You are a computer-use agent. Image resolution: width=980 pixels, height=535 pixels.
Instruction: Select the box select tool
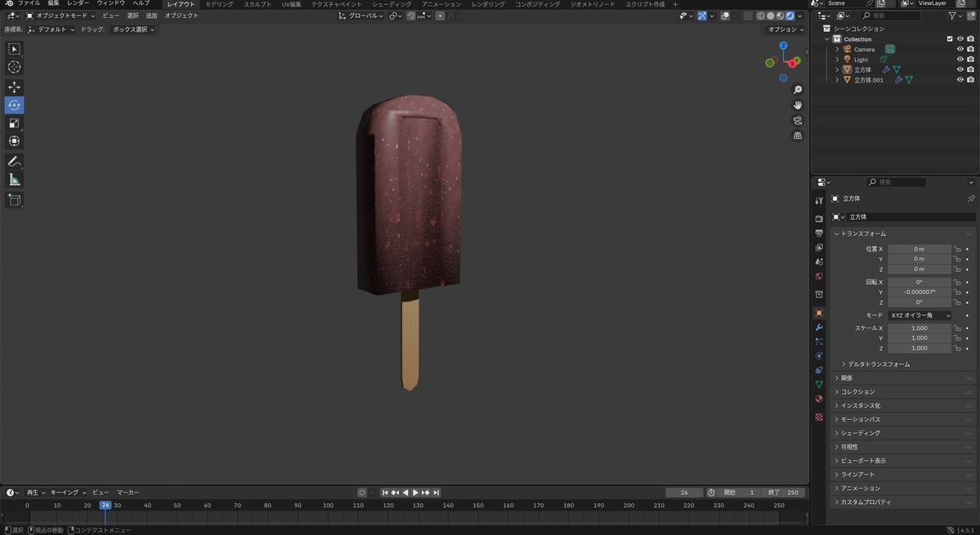pyautogui.click(x=14, y=49)
